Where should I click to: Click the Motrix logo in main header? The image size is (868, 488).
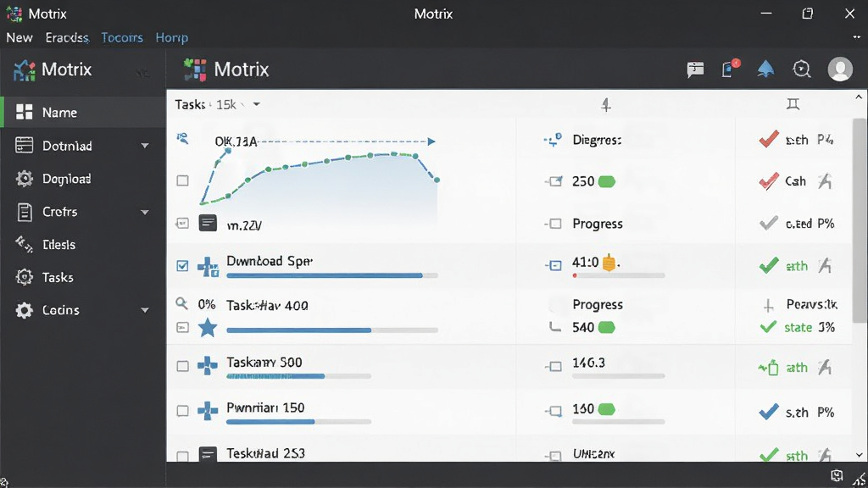point(195,69)
